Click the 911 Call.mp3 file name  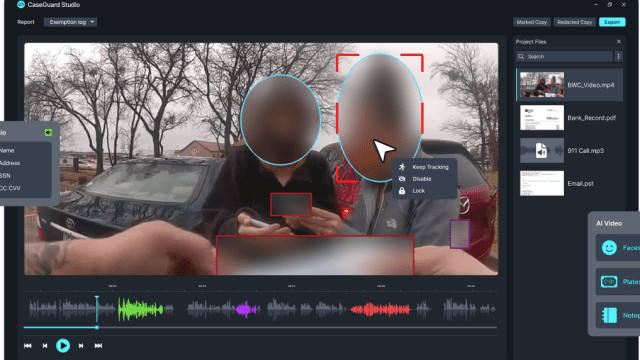click(x=585, y=151)
